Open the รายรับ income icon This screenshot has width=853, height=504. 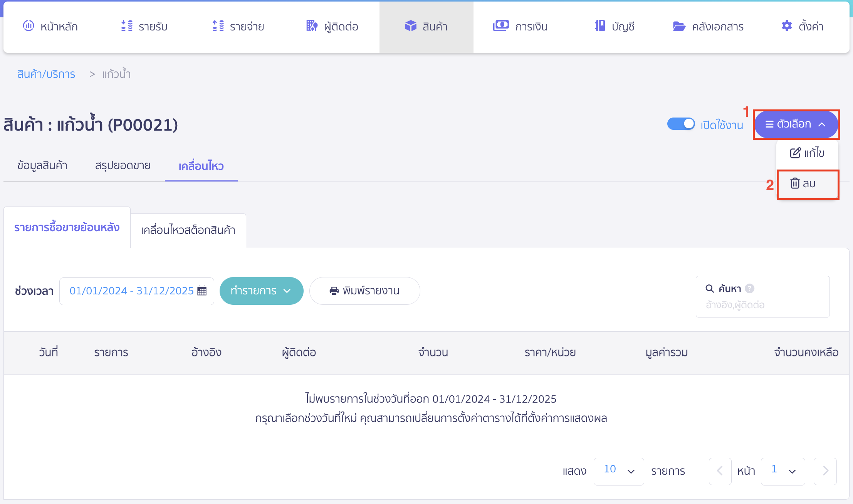127,26
